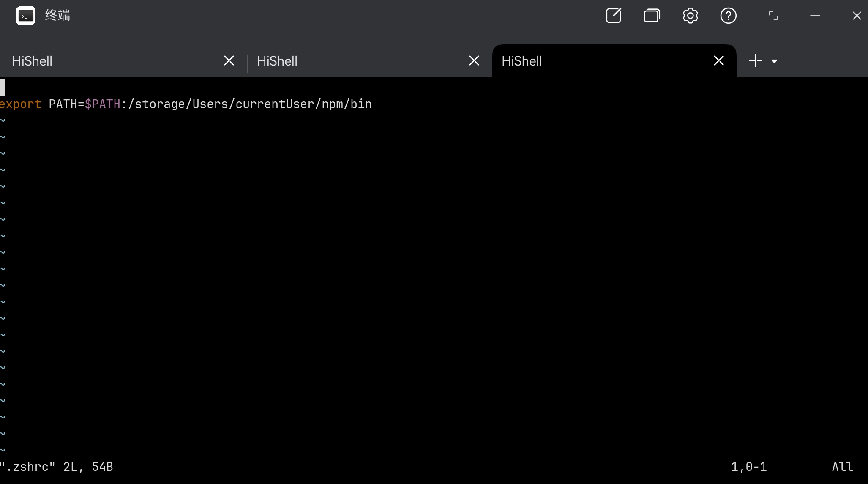868x484 pixels.
Task: Click the multi-window stack icon
Action: coord(652,16)
